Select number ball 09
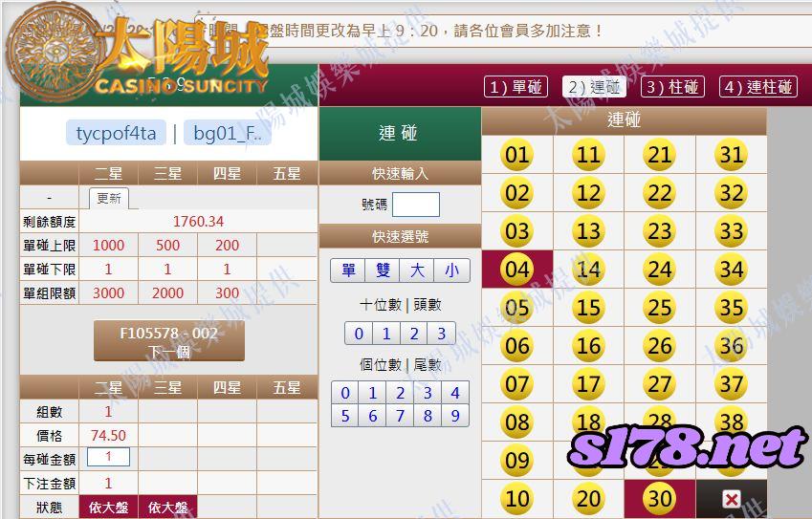 pos(516,461)
